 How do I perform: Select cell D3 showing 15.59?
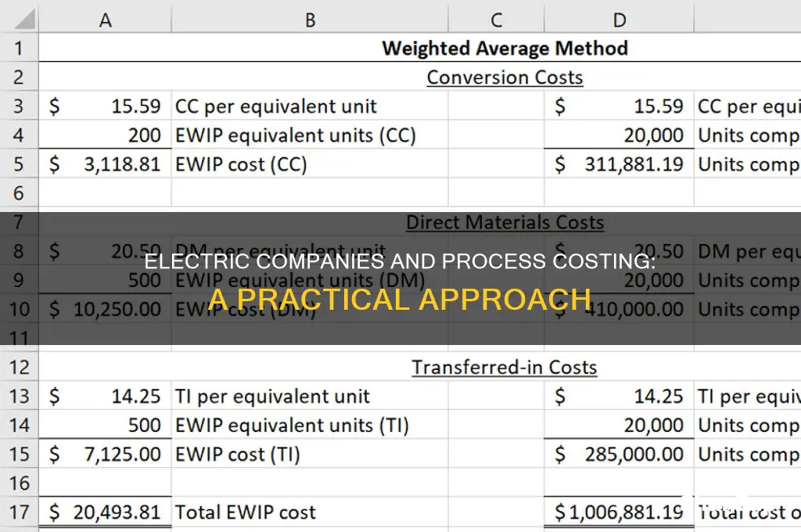pyautogui.click(x=620, y=106)
